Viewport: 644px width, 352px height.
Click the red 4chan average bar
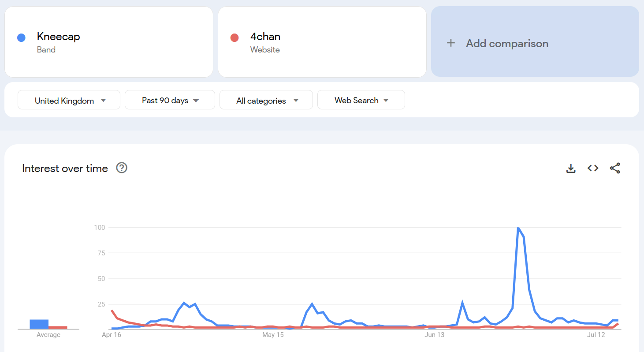click(58, 328)
